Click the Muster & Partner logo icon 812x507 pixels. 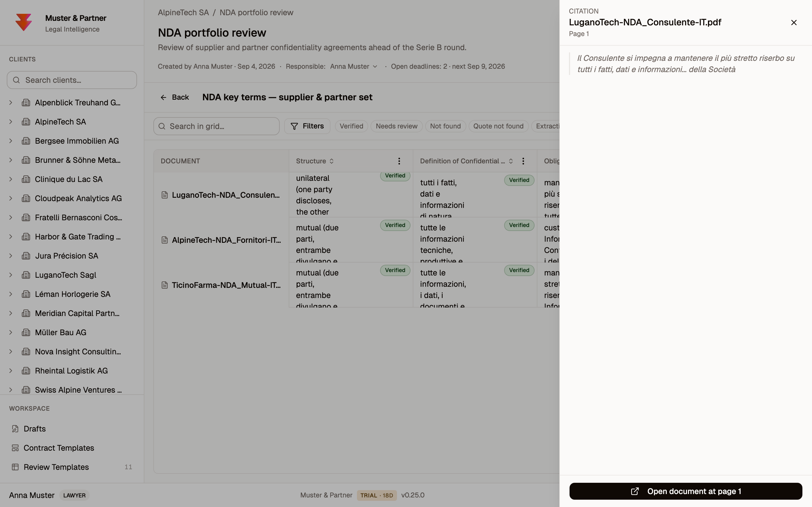pyautogui.click(x=24, y=23)
